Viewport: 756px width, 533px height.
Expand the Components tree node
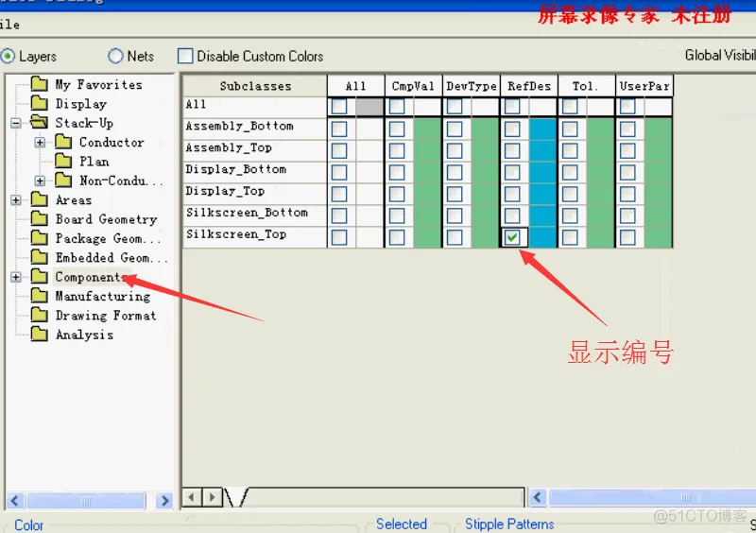click(x=16, y=277)
